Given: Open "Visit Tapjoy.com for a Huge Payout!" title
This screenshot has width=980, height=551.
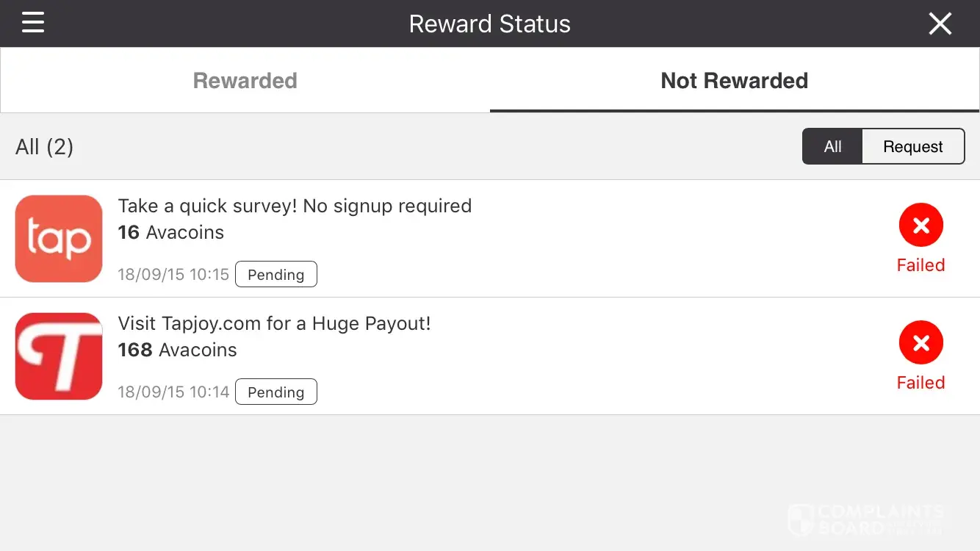Looking at the screenshot, I should tap(274, 324).
